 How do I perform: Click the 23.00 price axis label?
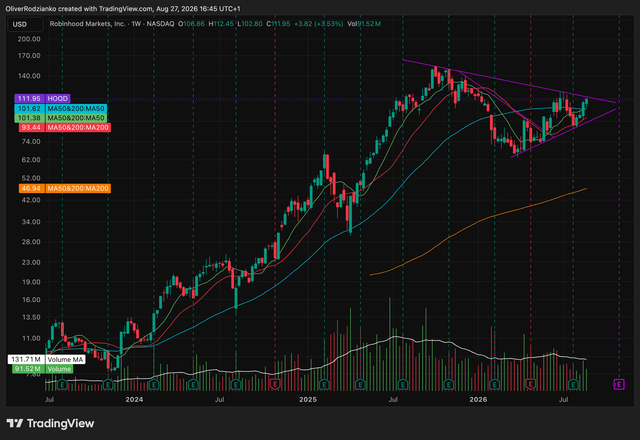pos(31,262)
